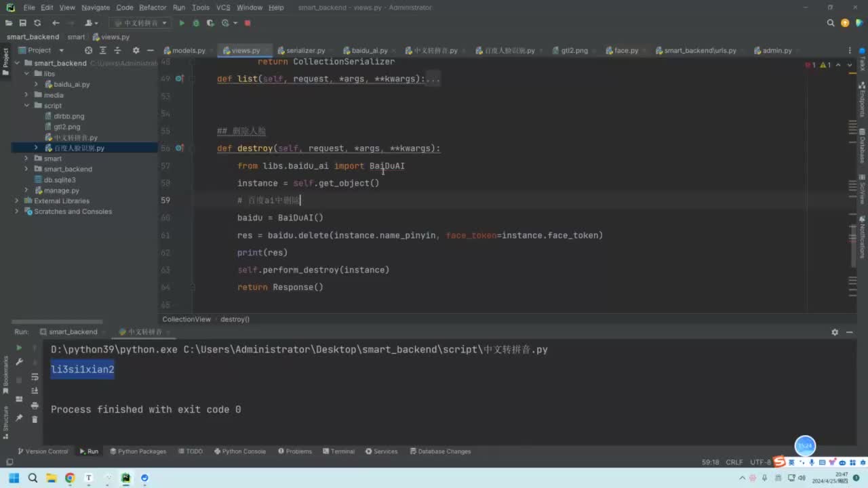
Task: Expand the smart folder in the tree
Action: pyautogui.click(x=27, y=159)
